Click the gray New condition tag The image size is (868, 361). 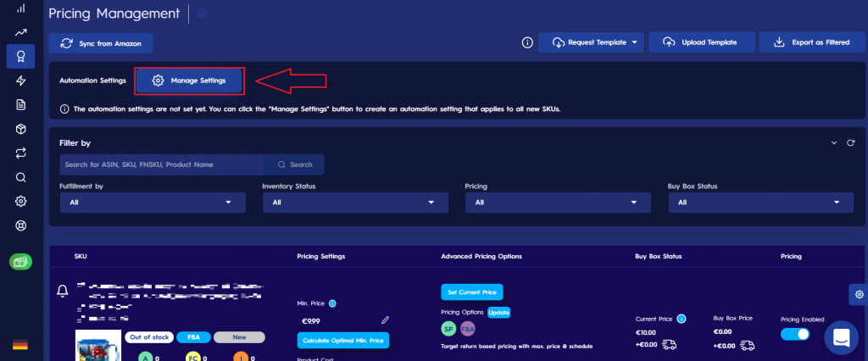tap(239, 337)
